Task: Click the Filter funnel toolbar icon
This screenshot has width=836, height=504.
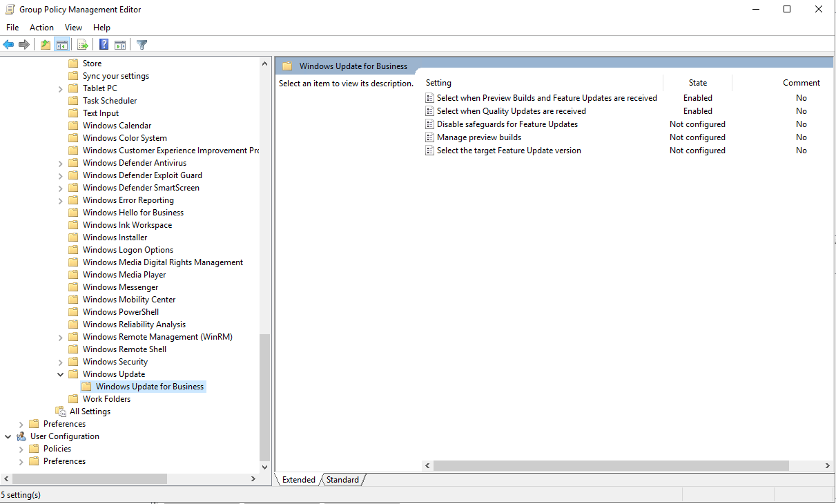Action: [x=142, y=45]
